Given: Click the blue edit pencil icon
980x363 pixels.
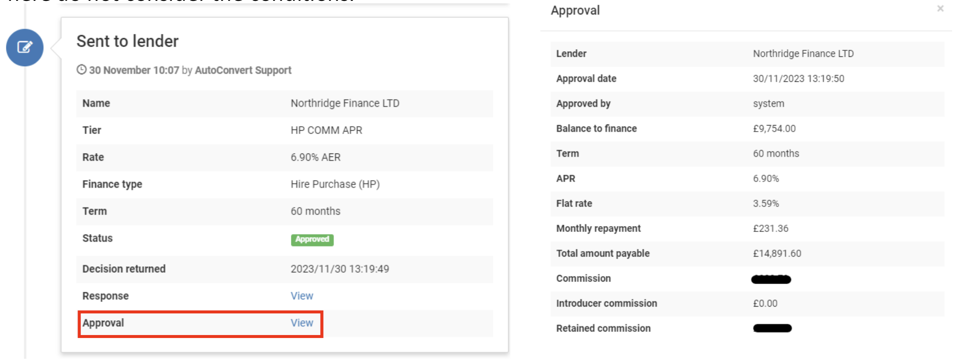Looking at the screenshot, I should point(24,47).
